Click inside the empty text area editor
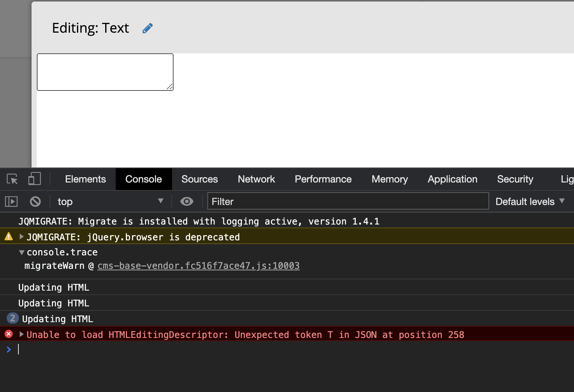The height and width of the screenshot is (392, 574). click(105, 72)
